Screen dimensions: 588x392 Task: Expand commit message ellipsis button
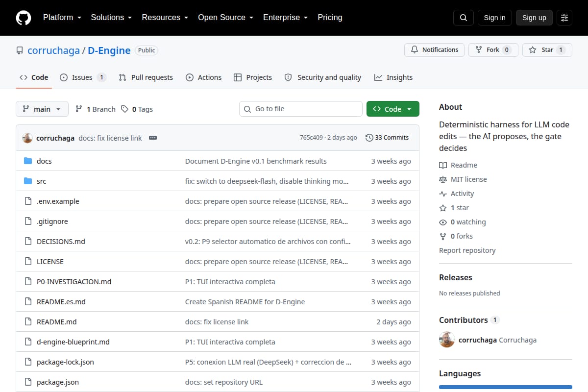click(x=153, y=138)
